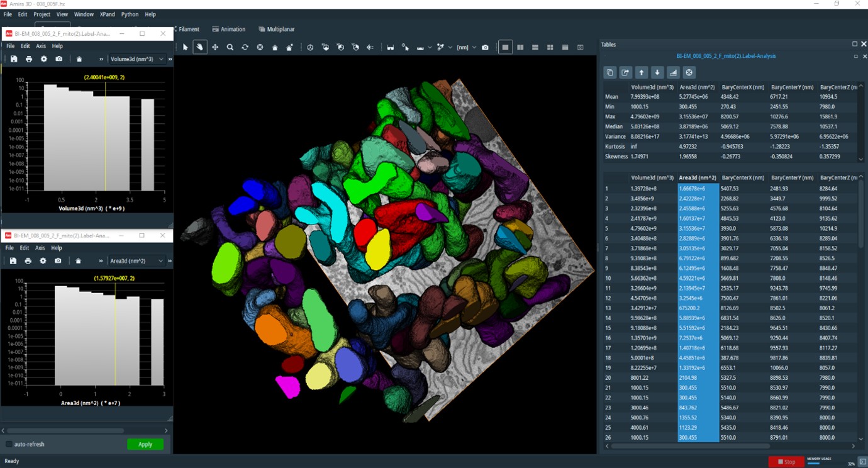The height and width of the screenshot is (468, 868).
Task: Sort table ascending with up arrow
Action: 641,72
